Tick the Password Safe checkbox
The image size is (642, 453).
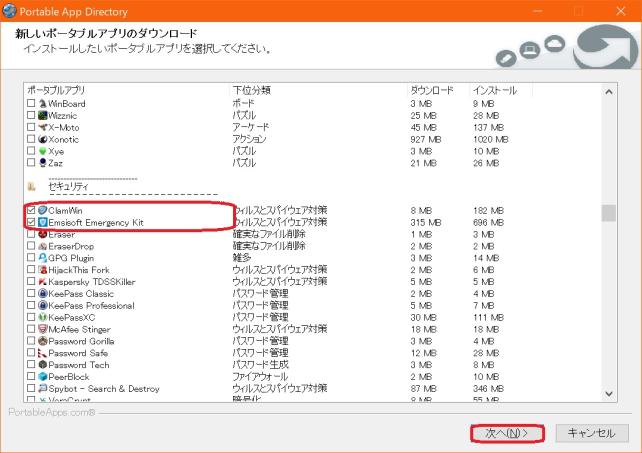(31, 353)
